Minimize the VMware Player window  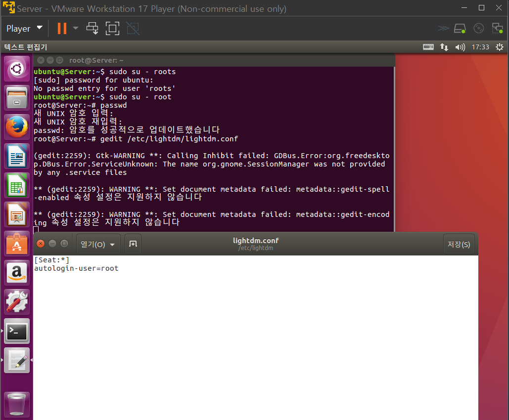pyautogui.click(x=464, y=8)
